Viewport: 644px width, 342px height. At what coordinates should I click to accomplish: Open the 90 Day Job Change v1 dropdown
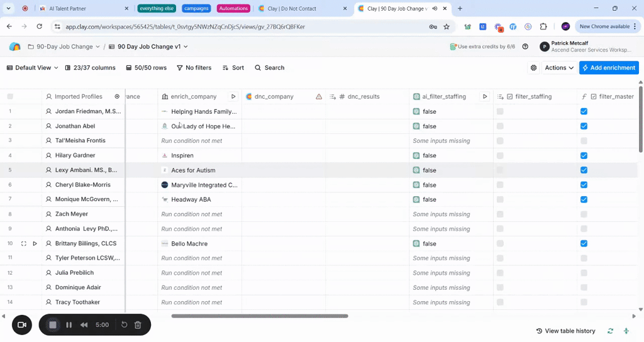point(152,47)
